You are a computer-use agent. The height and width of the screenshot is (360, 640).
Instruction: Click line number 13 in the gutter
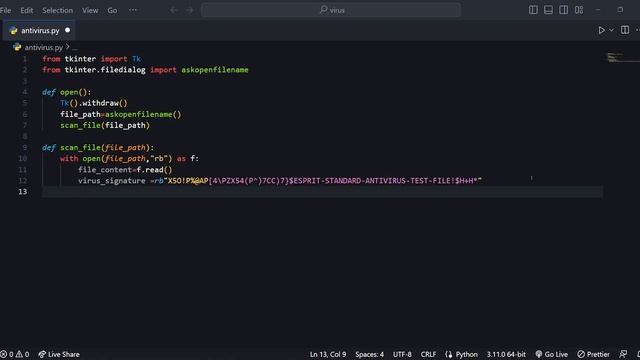22,192
